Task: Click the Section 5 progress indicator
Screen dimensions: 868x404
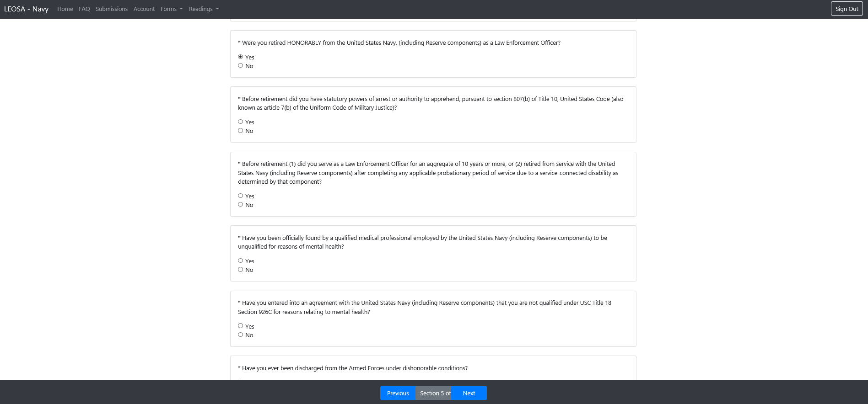Action: [433, 393]
